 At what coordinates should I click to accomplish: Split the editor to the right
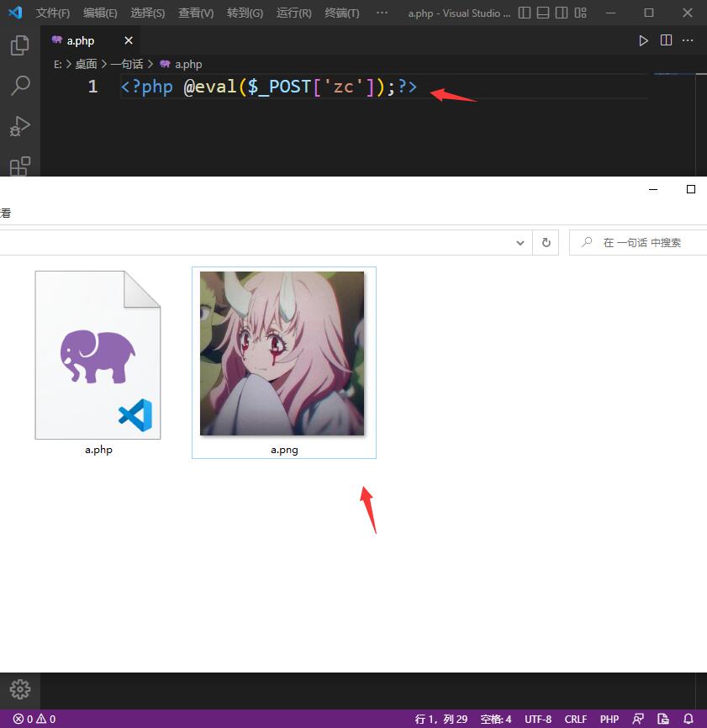pos(666,40)
